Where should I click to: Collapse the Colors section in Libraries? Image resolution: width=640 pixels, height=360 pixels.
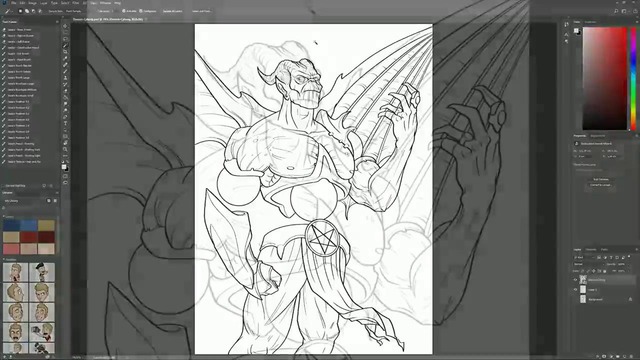coord(3,216)
